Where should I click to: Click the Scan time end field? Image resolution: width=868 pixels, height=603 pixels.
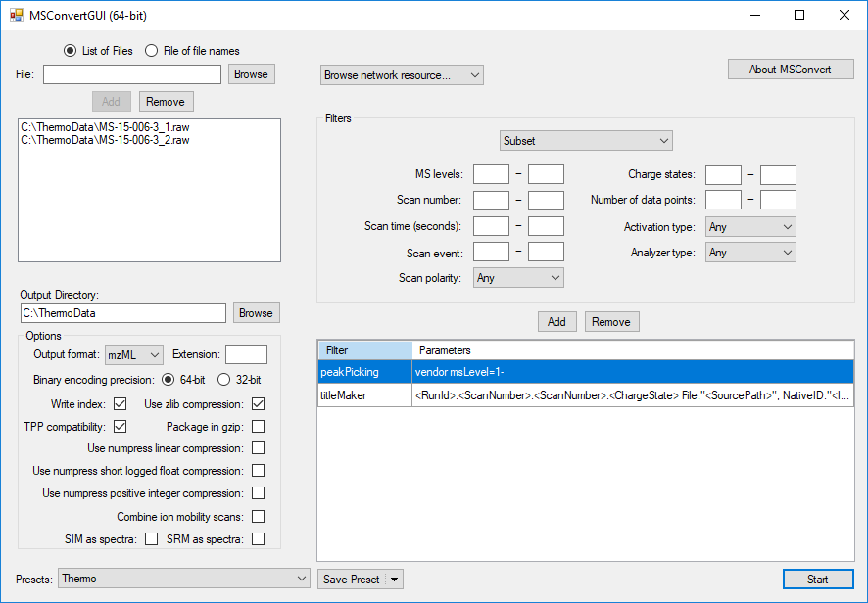pyautogui.click(x=546, y=226)
